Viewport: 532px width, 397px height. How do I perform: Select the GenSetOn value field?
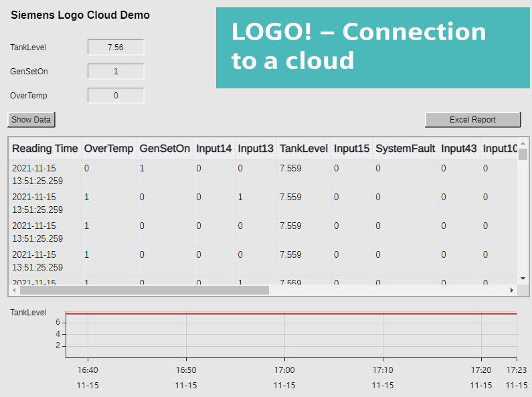pyautogui.click(x=116, y=71)
